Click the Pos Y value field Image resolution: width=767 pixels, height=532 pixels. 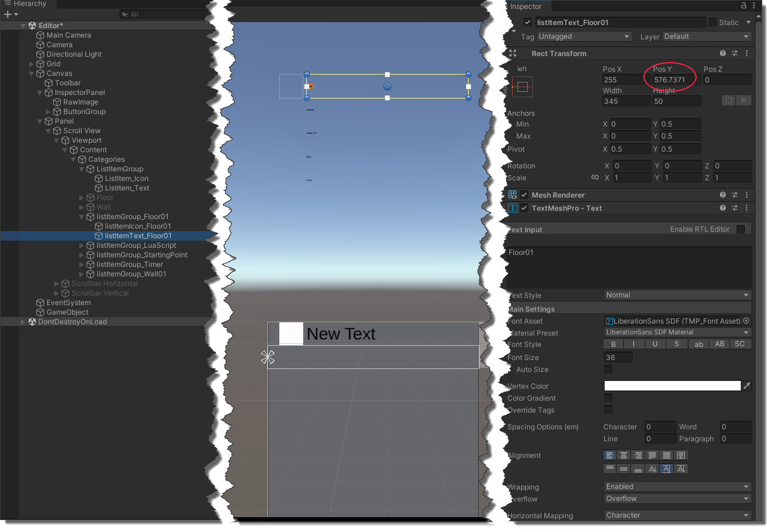point(676,79)
